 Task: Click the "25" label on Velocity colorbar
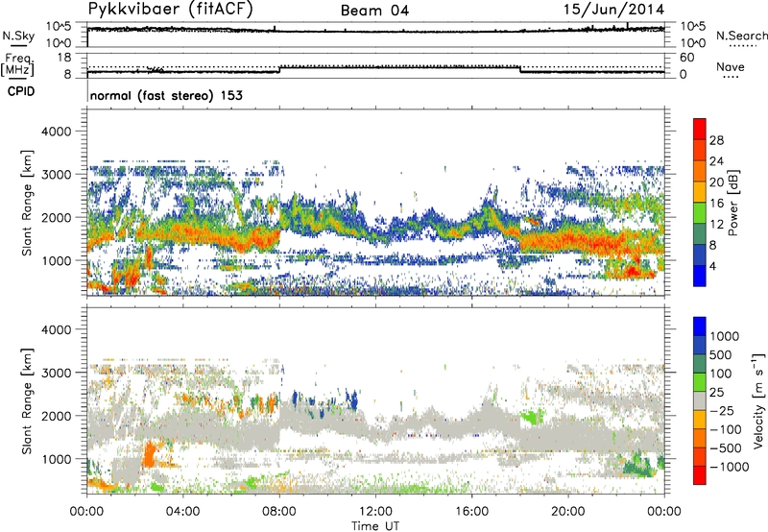(716, 393)
